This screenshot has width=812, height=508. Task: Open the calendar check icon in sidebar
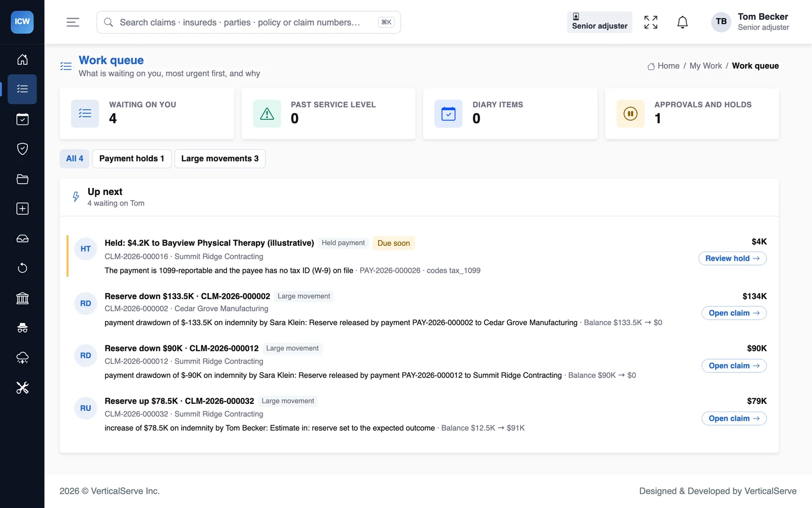22,119
